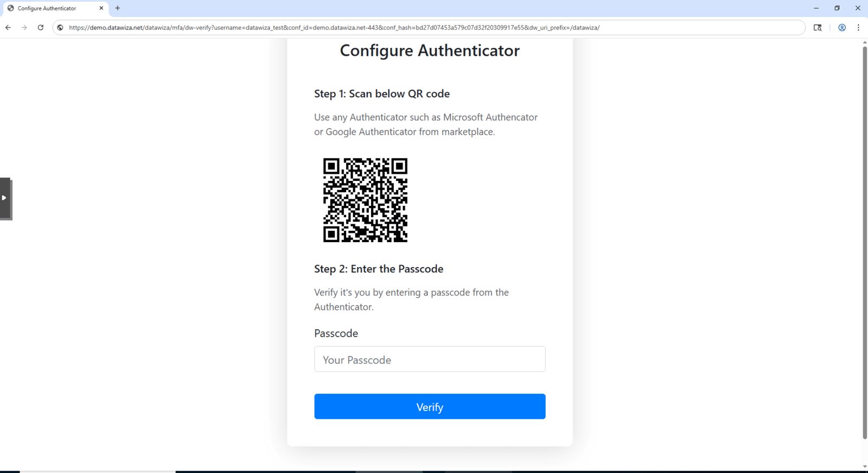Close the Configure Authenticator tab
The height and width of the screenshot is (473, 868).
click(101, 8)
